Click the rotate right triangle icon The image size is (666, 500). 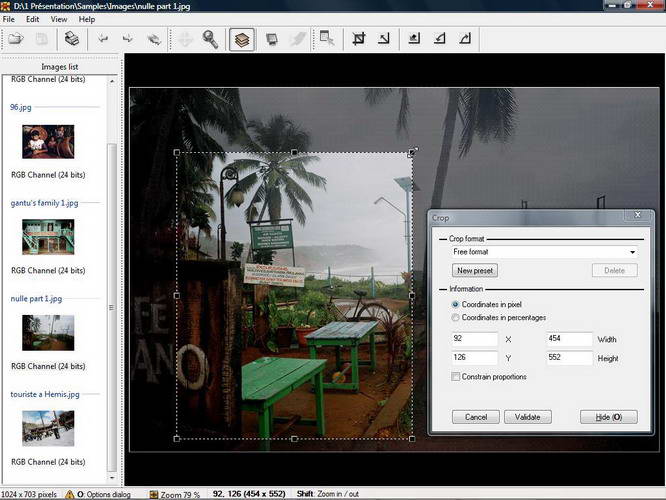point(465,39)
